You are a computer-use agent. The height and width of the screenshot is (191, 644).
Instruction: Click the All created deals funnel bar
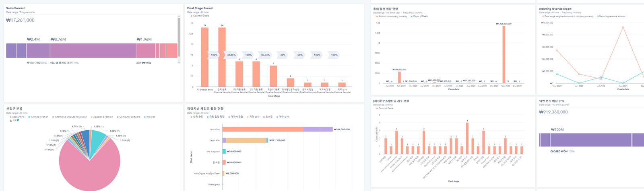coord(205,57)
